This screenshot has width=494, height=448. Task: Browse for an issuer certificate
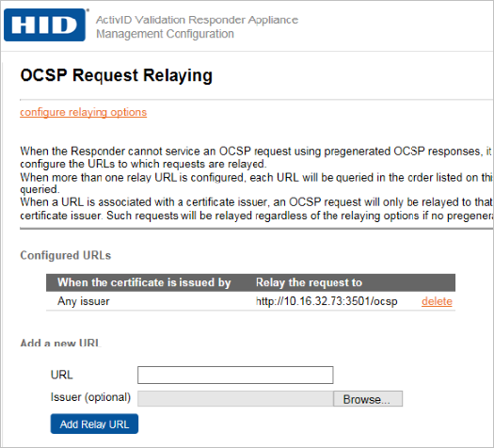click(x=368, y=399)
